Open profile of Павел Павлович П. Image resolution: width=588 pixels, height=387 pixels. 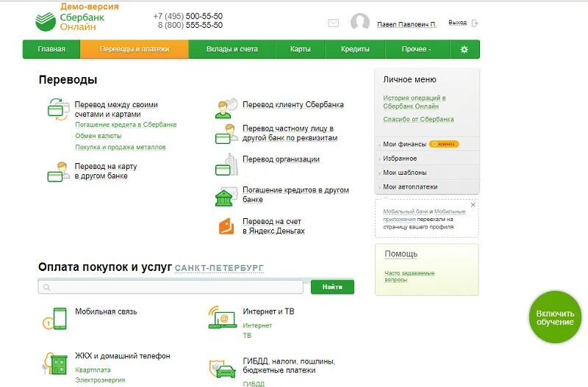pyautogui.click(x=407, y=24)
